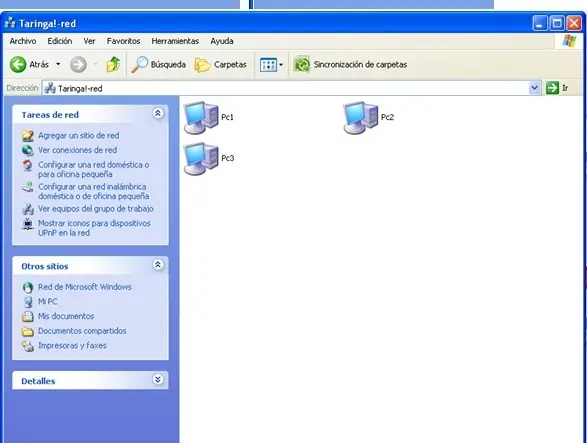
Task: Toggle the Carpetas folders pane
Action: 220,64
